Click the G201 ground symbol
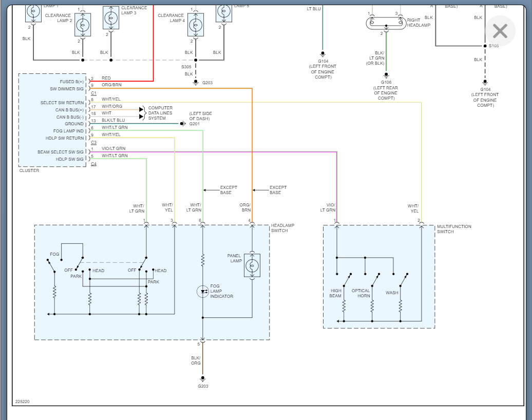This screenshot has height=420, width=532. pyautogui.click(x=183, y=124)
